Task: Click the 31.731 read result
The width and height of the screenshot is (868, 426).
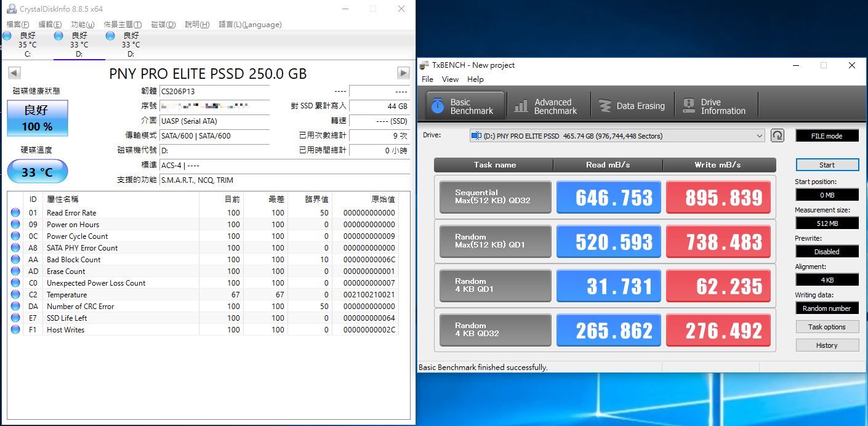Action: pyautogui.click(x=608, y=286)
